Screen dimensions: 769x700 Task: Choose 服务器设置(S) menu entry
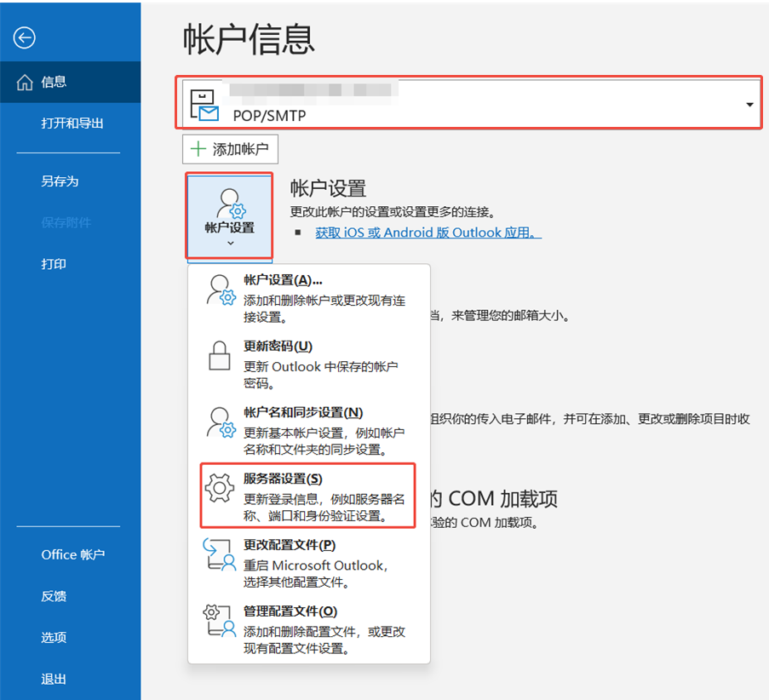(x=308, y=496)
